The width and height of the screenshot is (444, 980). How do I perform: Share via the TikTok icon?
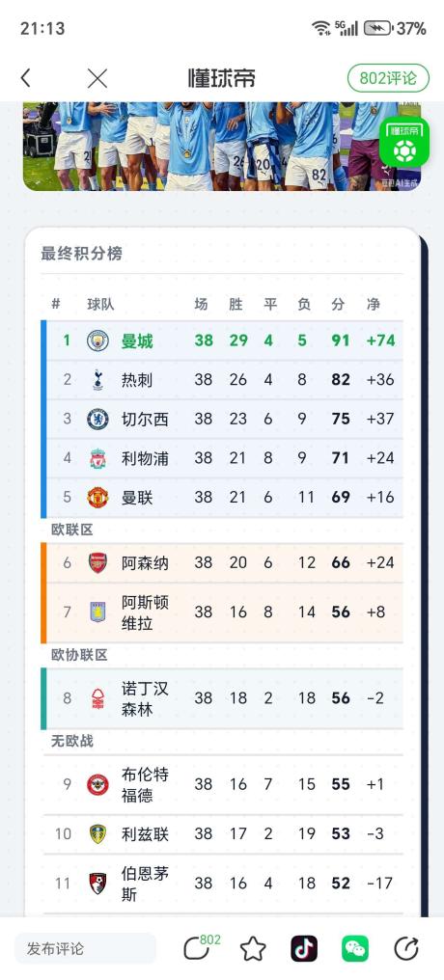(304, 949)
